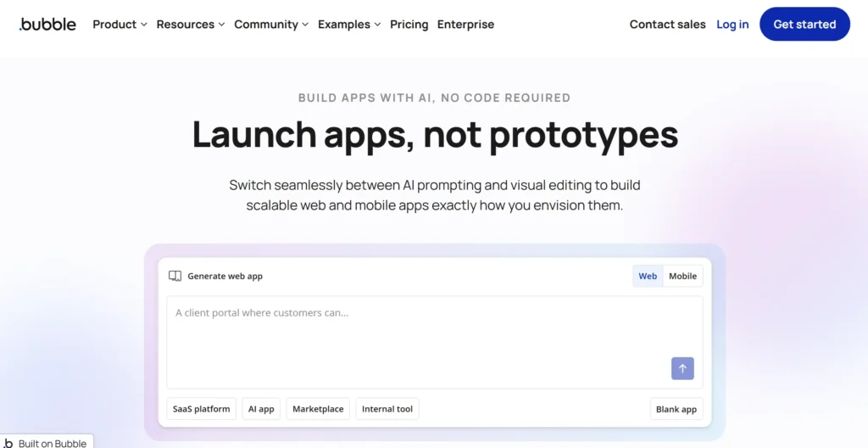Switch to the Web toggle option
Screen dimensions: 868x448
point(647,276)
